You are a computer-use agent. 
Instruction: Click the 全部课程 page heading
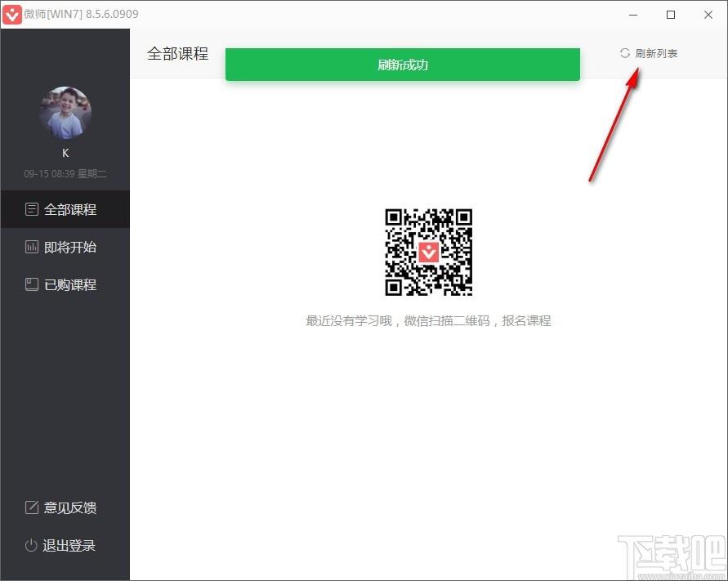coord(178,53)
